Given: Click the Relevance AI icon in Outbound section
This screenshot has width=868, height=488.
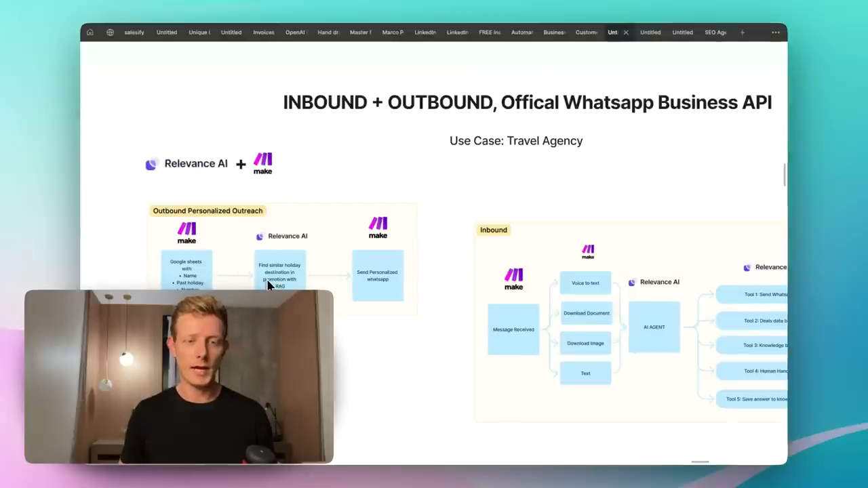Looking at the screenshot, I should pos(260,236).
